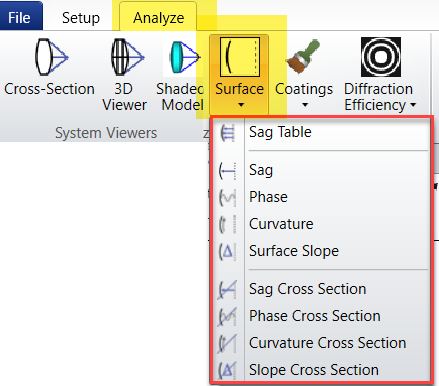Viewport: 439px width, 386px height.
Task: Click the Sag Table menu icon
Action: (228, 133)
